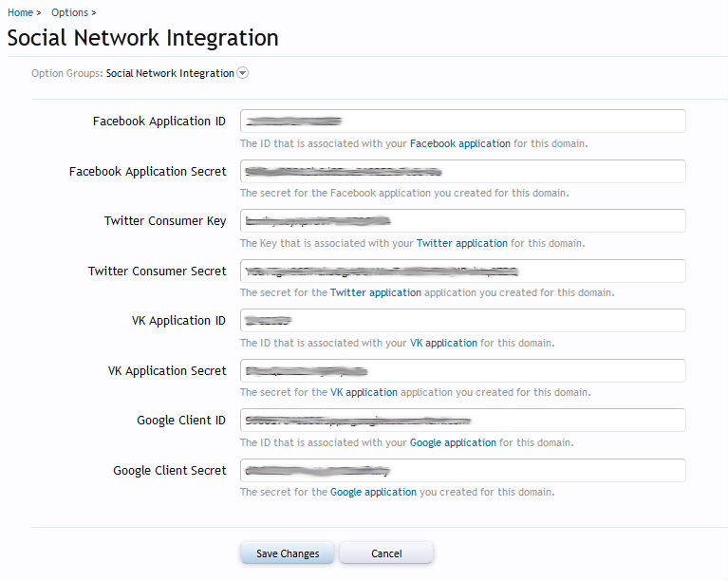728x581 pixels.
Task: Click the VK Application ID field
Action: click(x=462, y=321)
